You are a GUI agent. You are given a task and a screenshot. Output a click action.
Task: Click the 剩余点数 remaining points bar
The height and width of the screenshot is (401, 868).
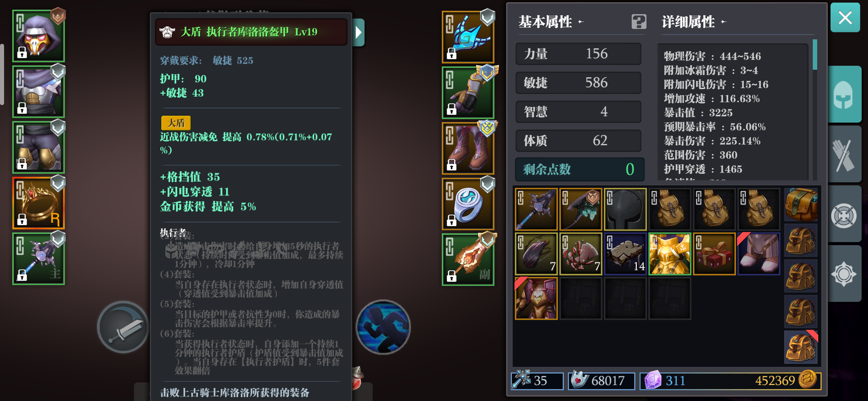(579, 169)
